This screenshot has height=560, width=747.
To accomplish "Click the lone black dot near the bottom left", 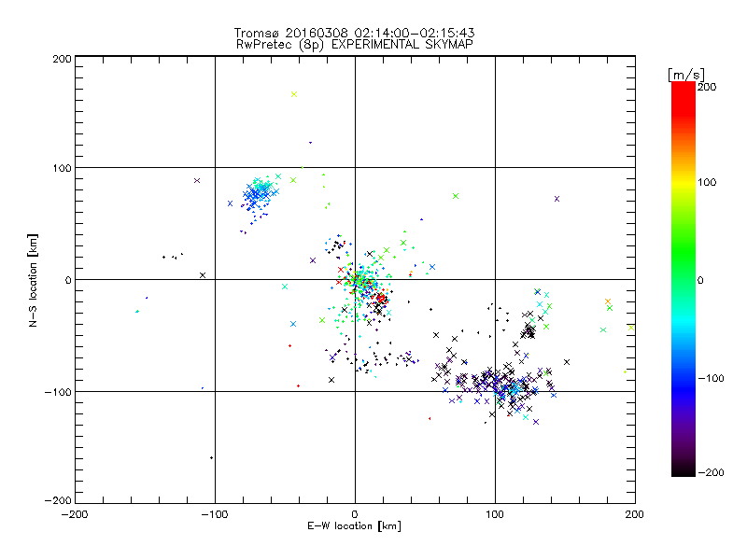I will pyautogui.click(x=212, y=458).
